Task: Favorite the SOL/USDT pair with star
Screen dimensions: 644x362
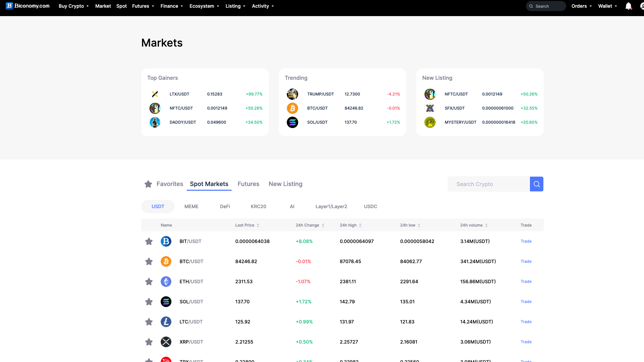Action: 149,302
